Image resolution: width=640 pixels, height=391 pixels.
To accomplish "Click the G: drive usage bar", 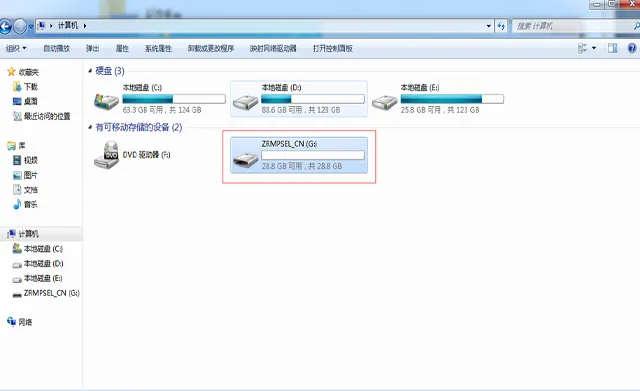I will [313, 155].
